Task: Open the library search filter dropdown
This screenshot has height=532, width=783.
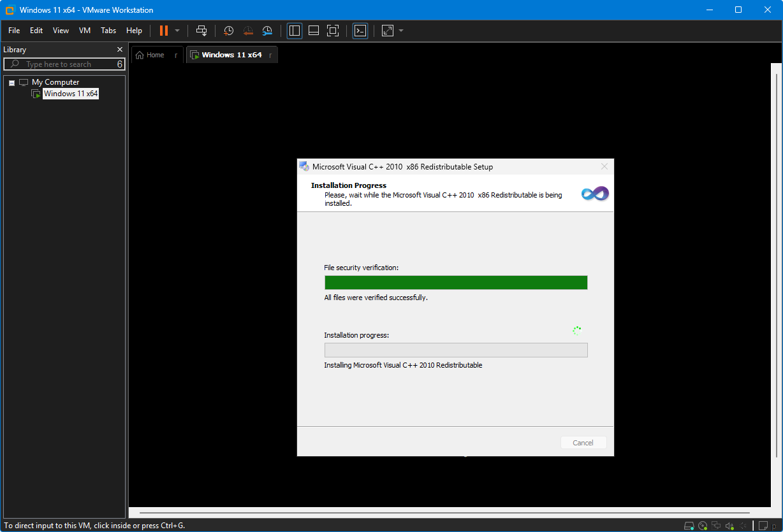Action: 120,64
